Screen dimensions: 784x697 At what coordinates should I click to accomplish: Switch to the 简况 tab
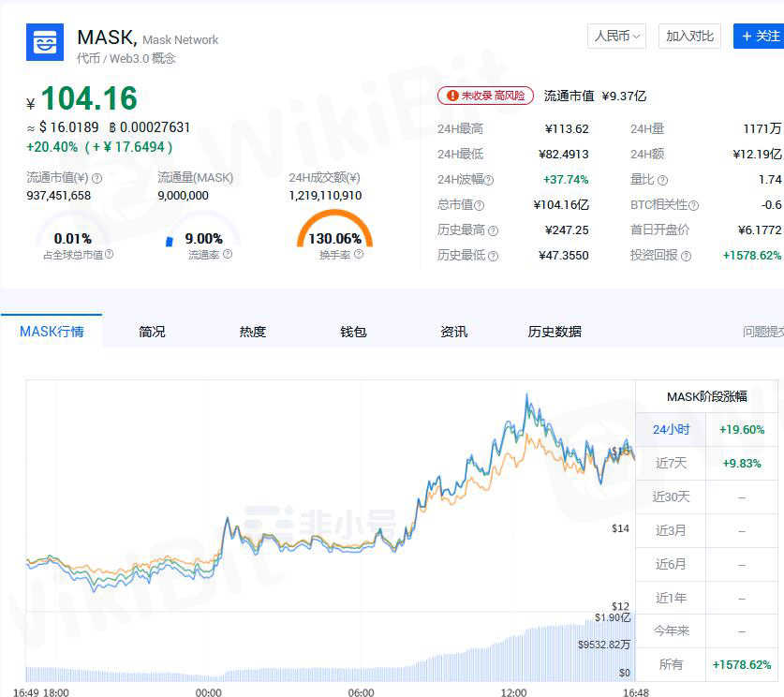click(x=152, y=332)
